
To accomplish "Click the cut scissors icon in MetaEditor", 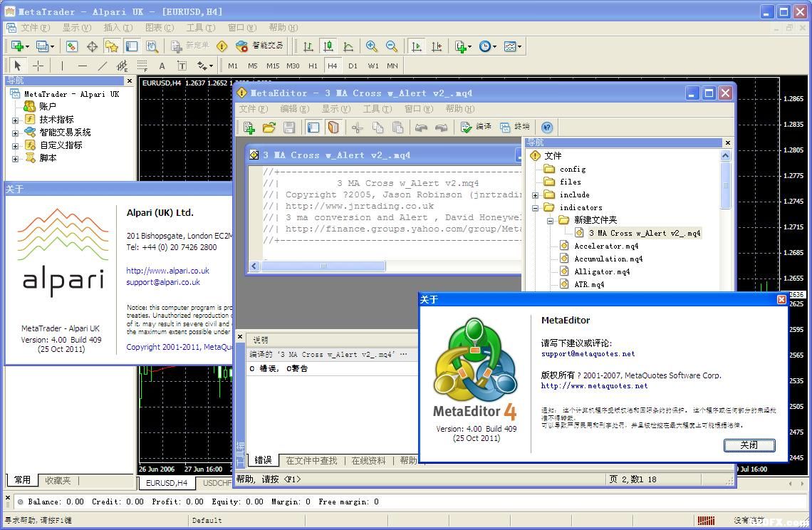I will [x=358, y=128].
